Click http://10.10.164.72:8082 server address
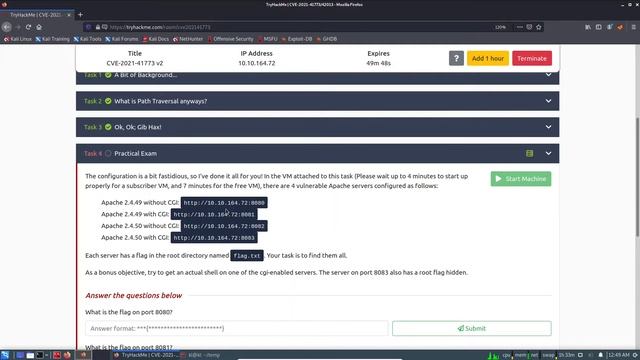The height and width of the screenshot is (360, 640). 224,226
